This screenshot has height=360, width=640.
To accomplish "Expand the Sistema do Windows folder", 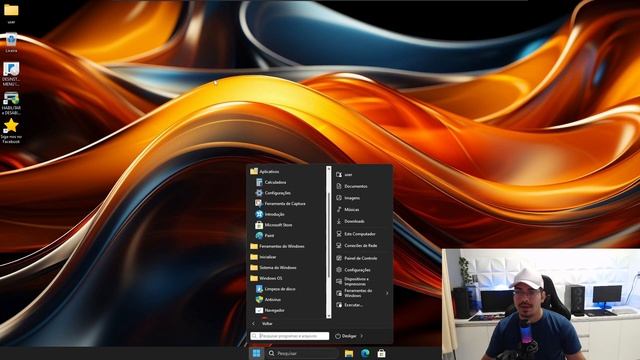I will click(x=273, y=267).
